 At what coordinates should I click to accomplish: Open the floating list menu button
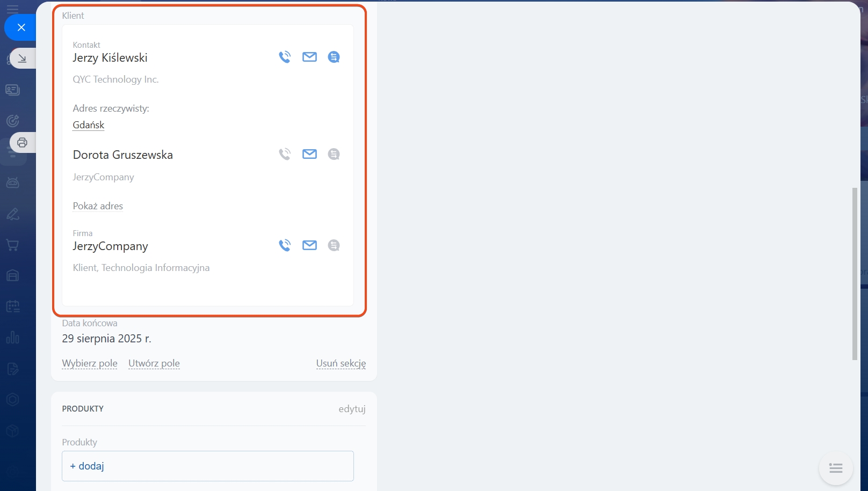tap(836, 468)
